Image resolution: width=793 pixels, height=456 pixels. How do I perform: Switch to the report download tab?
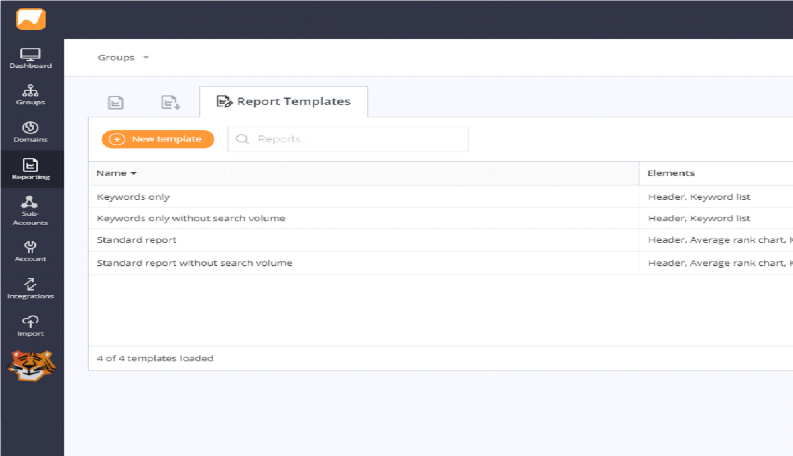coord(170,103)
